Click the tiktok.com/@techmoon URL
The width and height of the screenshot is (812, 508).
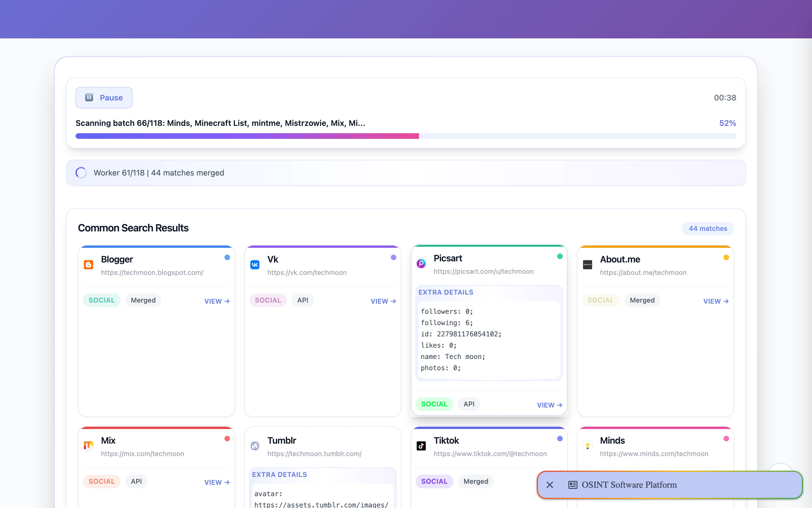[490, 454]
